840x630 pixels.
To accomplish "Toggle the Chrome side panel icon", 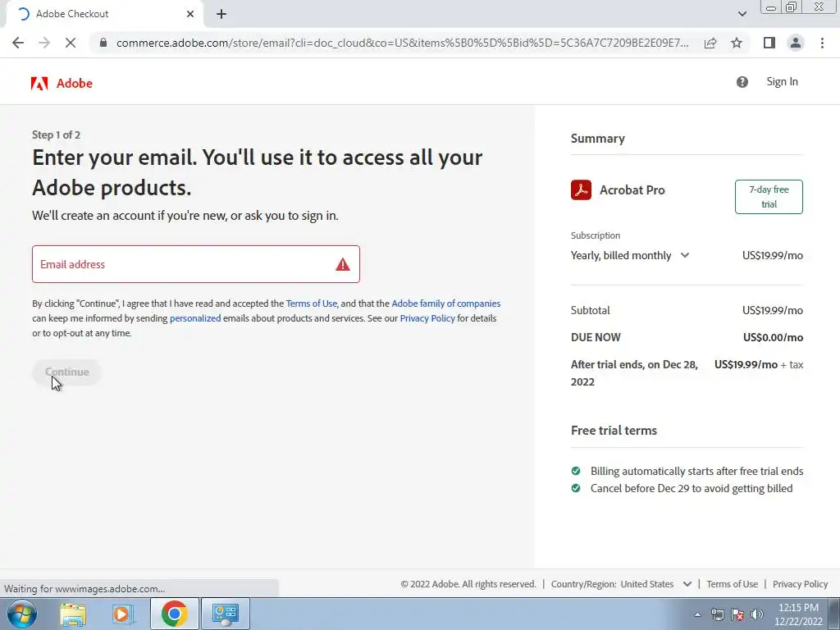I will pos(769,43).
